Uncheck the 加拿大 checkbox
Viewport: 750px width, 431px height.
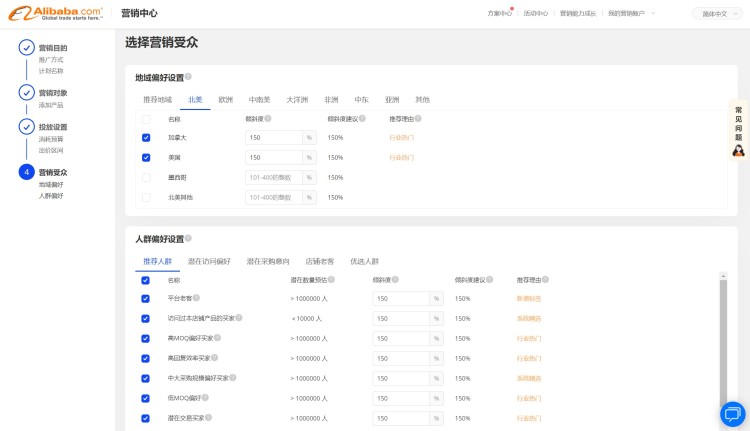[x=146, y=138]
